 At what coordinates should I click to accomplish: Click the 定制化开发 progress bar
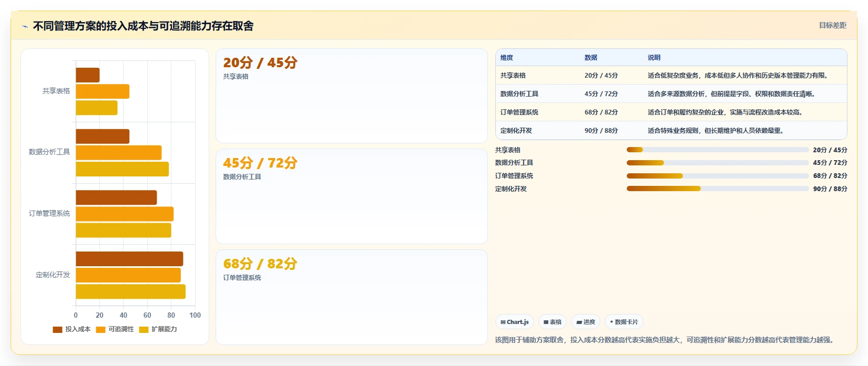[718, 189]
